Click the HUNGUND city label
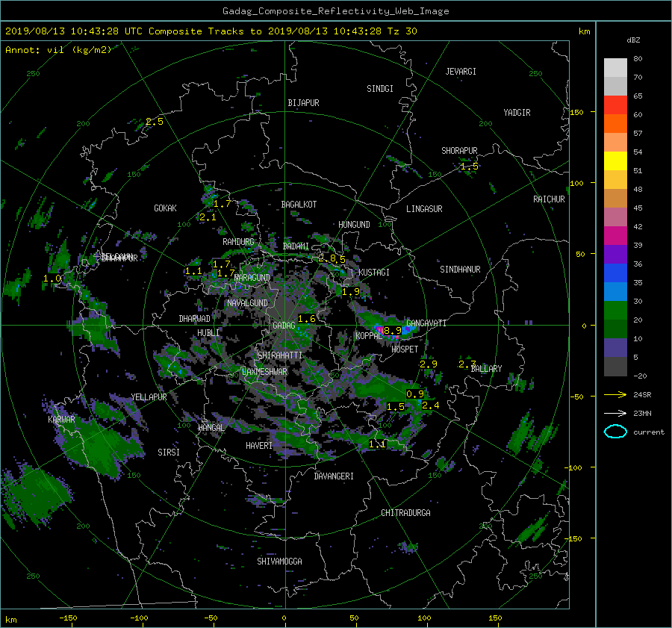The height and width of the screenshot is (628, 672). (x=354, y=225)
